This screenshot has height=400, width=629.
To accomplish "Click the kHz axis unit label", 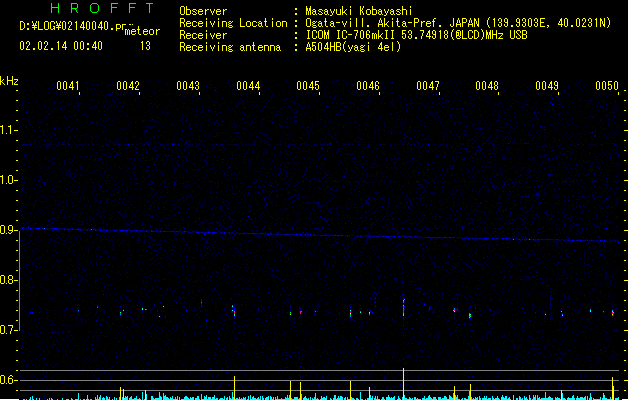I will click(x=9, y=81).
